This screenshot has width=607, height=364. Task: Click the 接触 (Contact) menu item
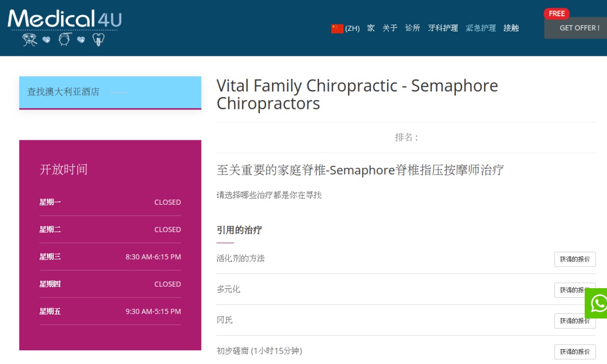511,28
